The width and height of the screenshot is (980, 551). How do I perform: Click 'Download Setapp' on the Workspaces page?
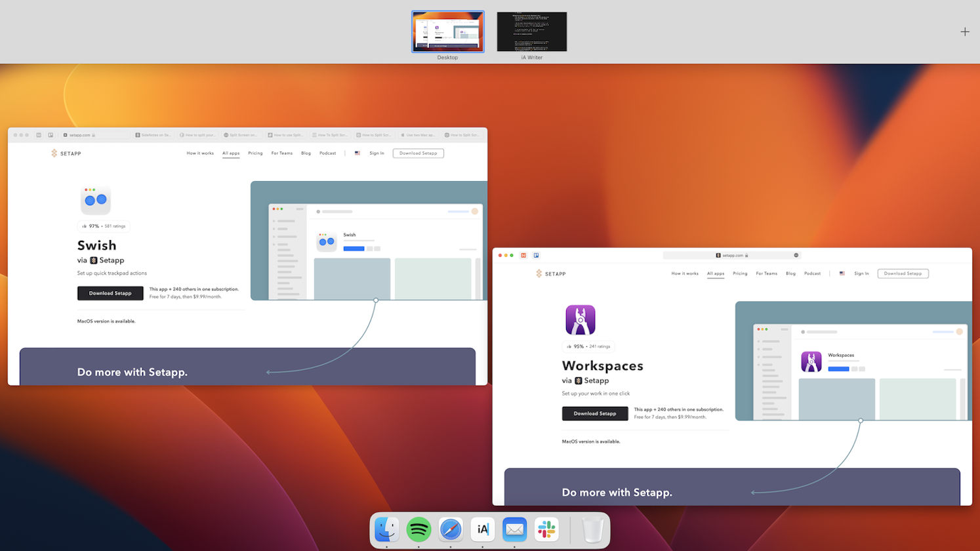pos(594,413)
